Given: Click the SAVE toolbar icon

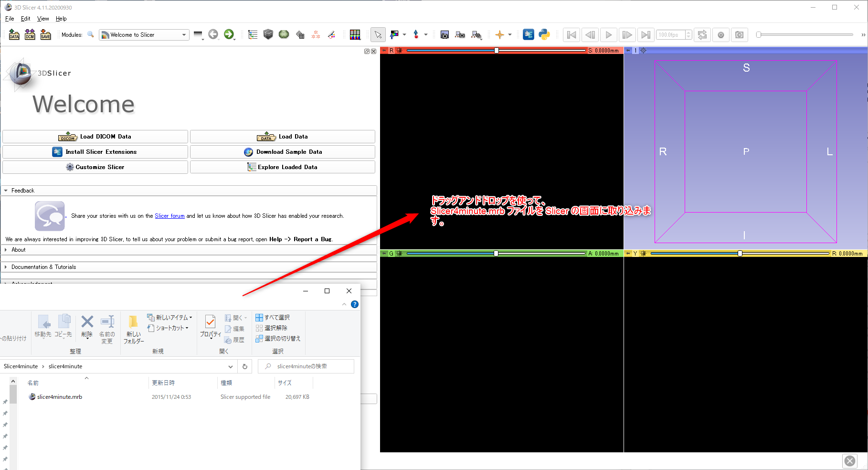Looking at the screenshot, I should (x=46, y=34).
